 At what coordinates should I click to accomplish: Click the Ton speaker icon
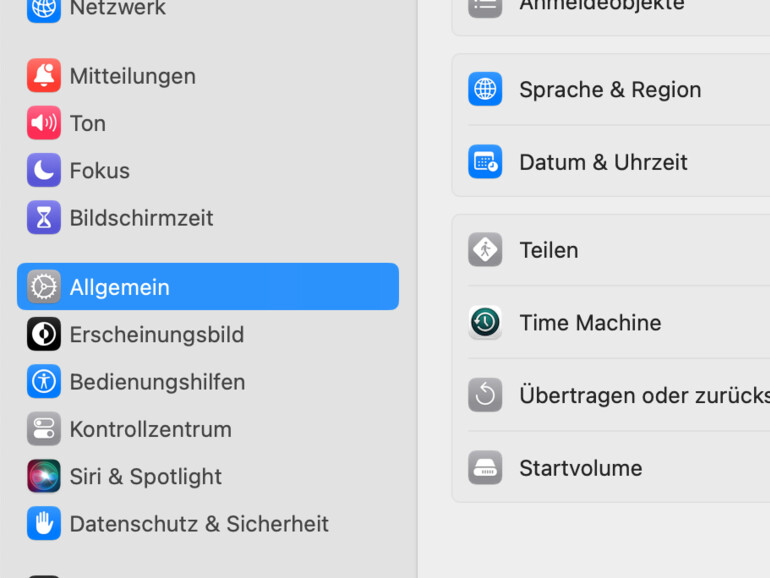(x=44, y=123)
